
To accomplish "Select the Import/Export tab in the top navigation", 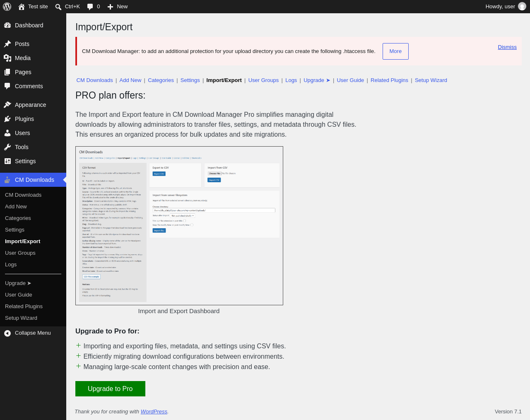I will (x=224, y=80).
